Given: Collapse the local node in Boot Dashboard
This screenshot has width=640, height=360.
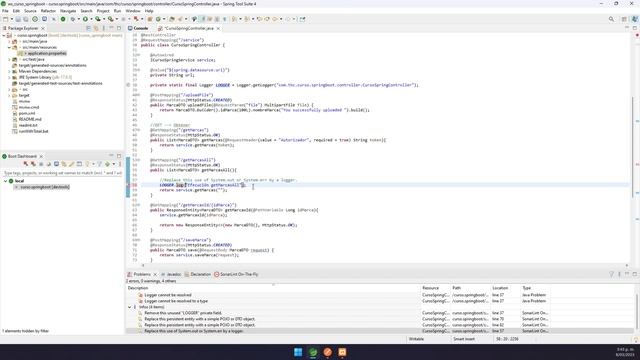Looking at the screenshot, I should [5, 181].
